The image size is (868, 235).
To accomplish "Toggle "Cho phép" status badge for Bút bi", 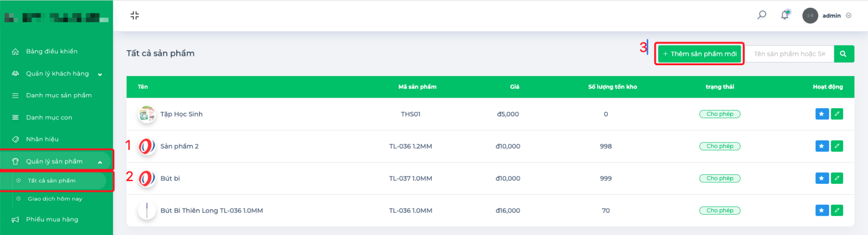I will tap(720, 178).
